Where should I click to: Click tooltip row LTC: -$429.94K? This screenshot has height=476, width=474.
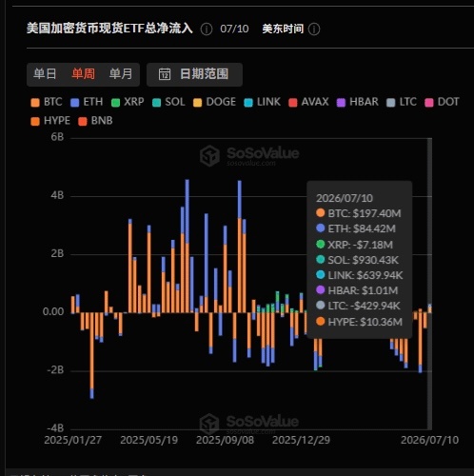tap(358, 306)
